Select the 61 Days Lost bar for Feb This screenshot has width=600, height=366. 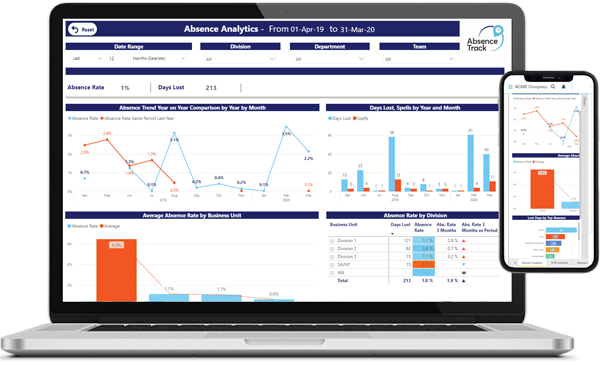pyautogui.click(x=470, y=163)
